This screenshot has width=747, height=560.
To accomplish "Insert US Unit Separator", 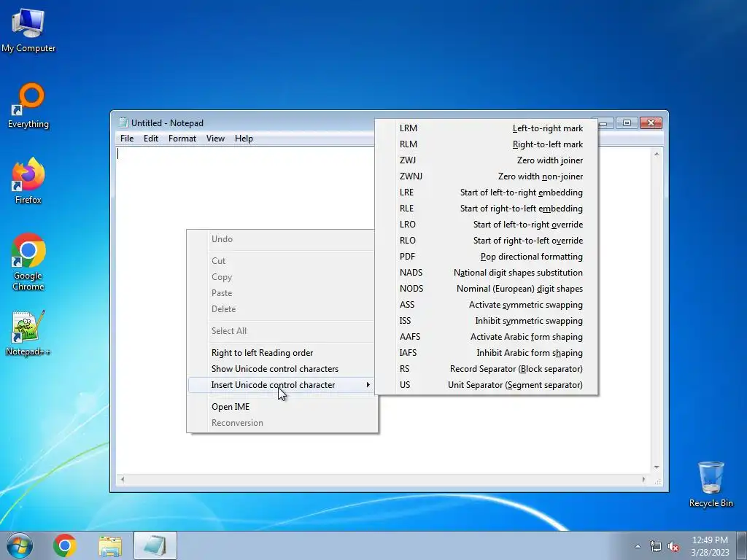I will [x=487, y=385].
